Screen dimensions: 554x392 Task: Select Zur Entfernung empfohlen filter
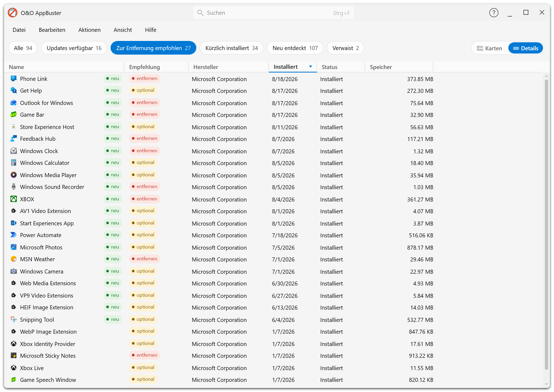point(153,48)
